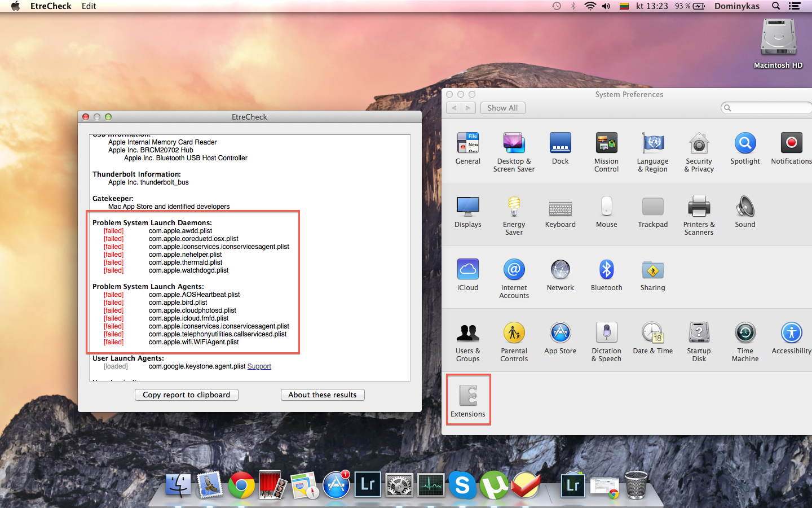Open the Edit menu

pos(89,6)
